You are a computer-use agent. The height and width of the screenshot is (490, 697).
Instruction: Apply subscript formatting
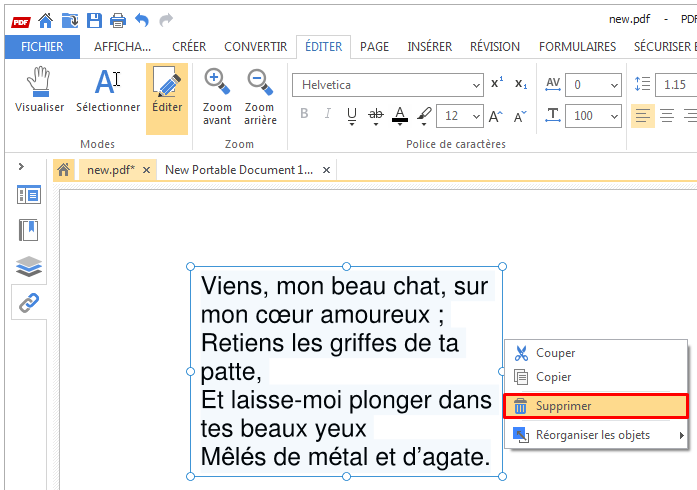[x=521, y=84]
